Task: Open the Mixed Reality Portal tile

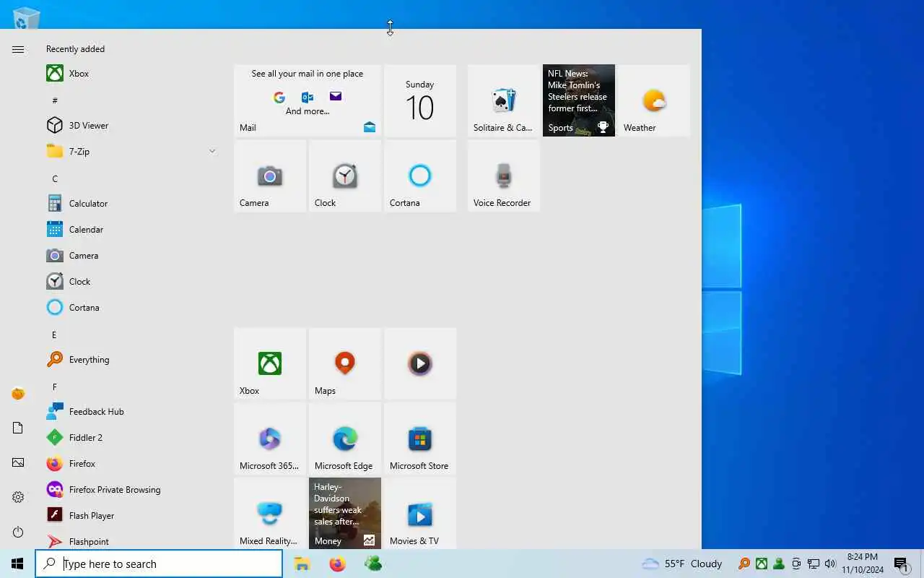Action: [x=270, y=513]
